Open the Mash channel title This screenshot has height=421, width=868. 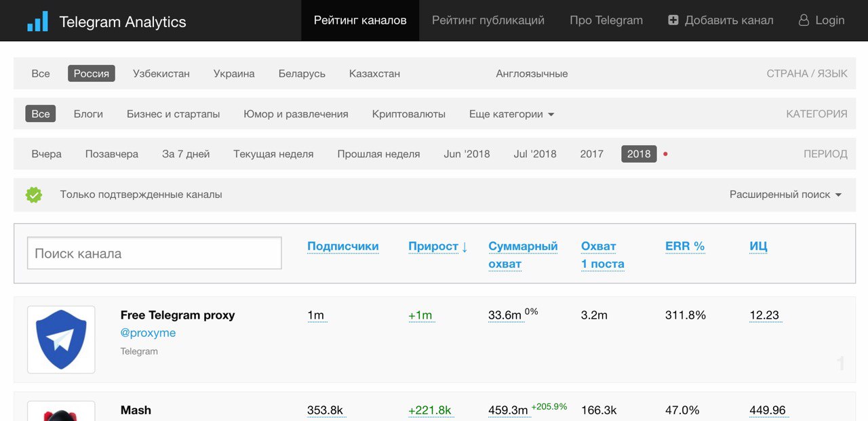pos(136,410)
